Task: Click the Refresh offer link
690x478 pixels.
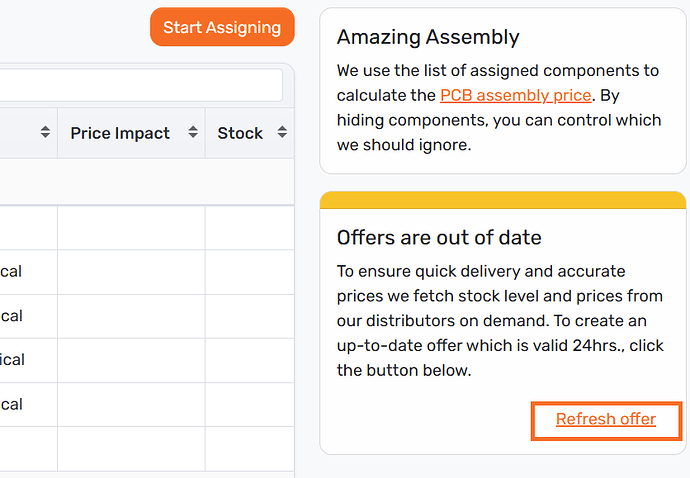Action: [x=606, y=420]
